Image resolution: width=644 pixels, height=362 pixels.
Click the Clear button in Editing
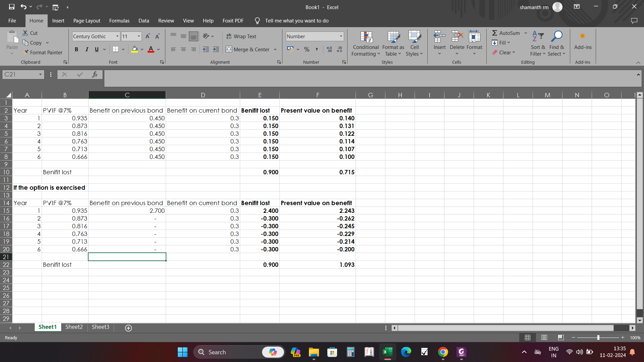[504, 53]
